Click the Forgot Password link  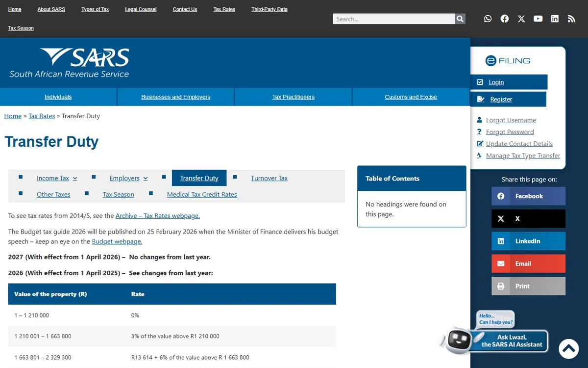[510, 131]
